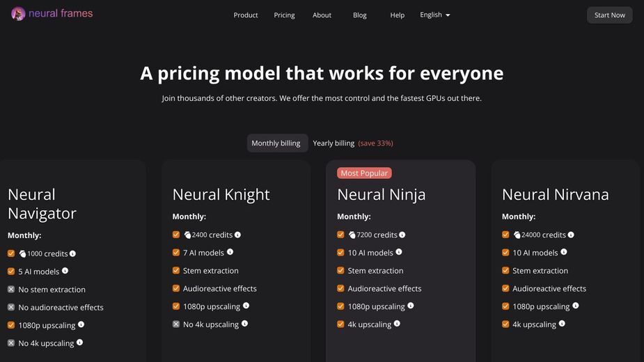
Task: Expand the English language dropdown
Action: pyautogui.click(x=435, y=15)
